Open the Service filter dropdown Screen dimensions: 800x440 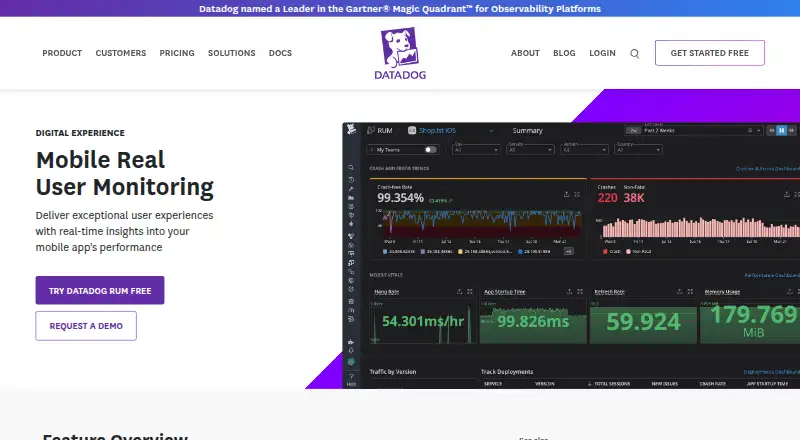point(530,150)
